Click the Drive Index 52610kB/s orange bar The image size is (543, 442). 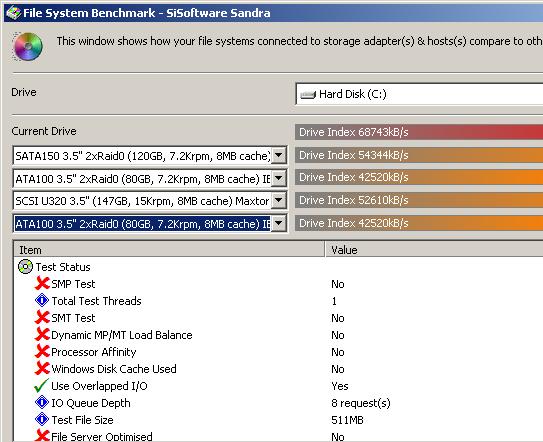click(x=419, y=200)
